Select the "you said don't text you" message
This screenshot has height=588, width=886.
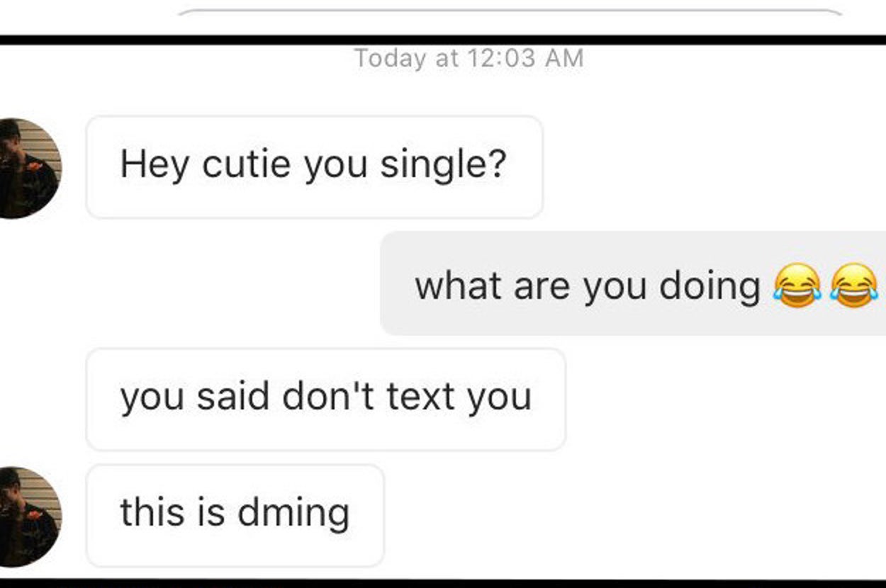[325, 399]
